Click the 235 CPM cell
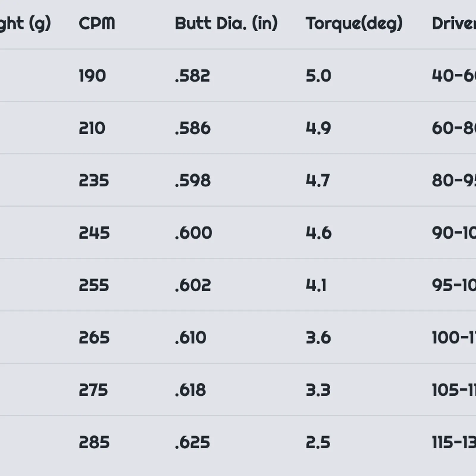The width and height of the screenshot is (476, 476). pyautogui.click(x=94, y=181)
